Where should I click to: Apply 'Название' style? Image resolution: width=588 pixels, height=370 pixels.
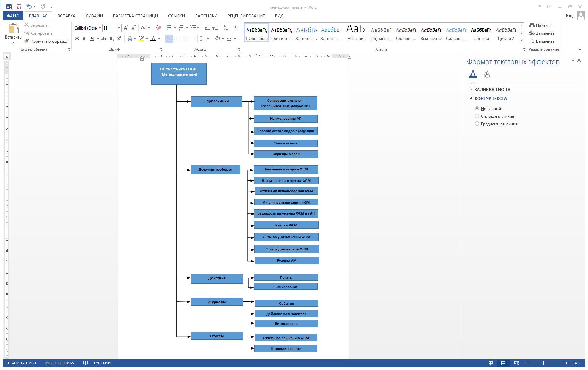point(356,33)
